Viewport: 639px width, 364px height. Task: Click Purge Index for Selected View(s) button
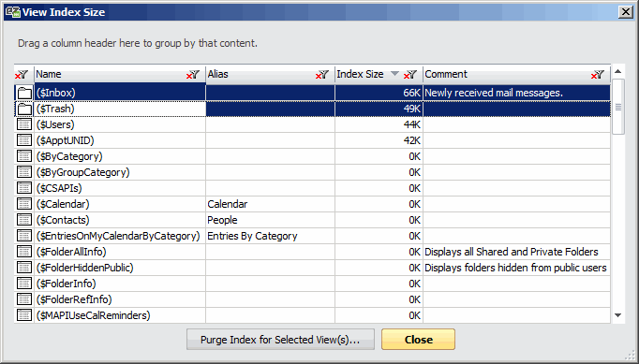(280, 340)
